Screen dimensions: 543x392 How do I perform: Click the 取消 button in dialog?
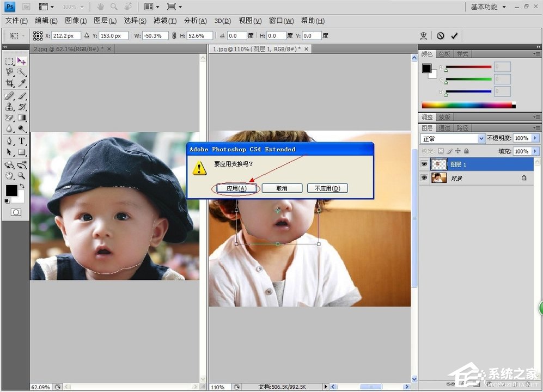[x=282, y=188]
